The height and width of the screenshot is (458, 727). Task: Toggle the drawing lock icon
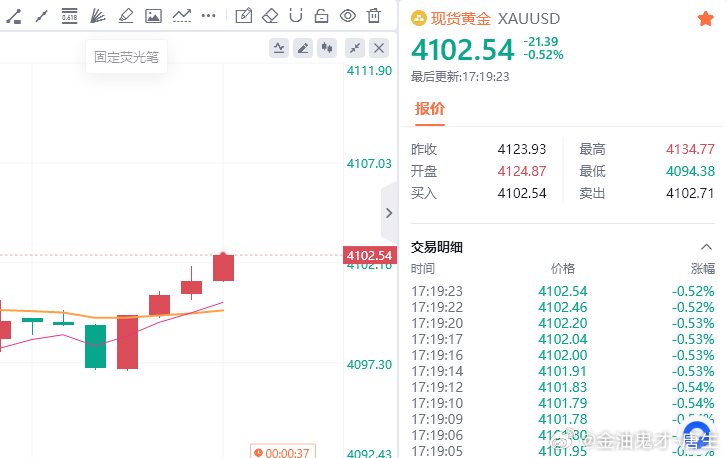321,16
